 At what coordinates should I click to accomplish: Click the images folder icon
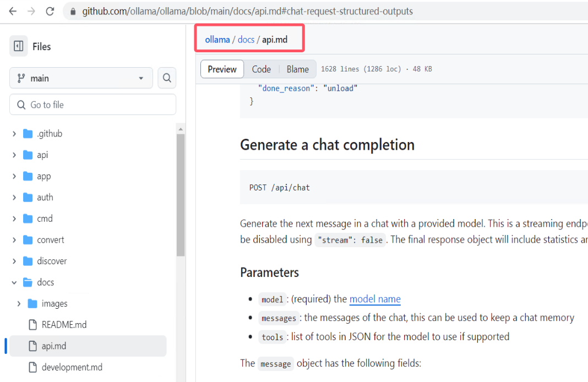(x=34, y=303)
